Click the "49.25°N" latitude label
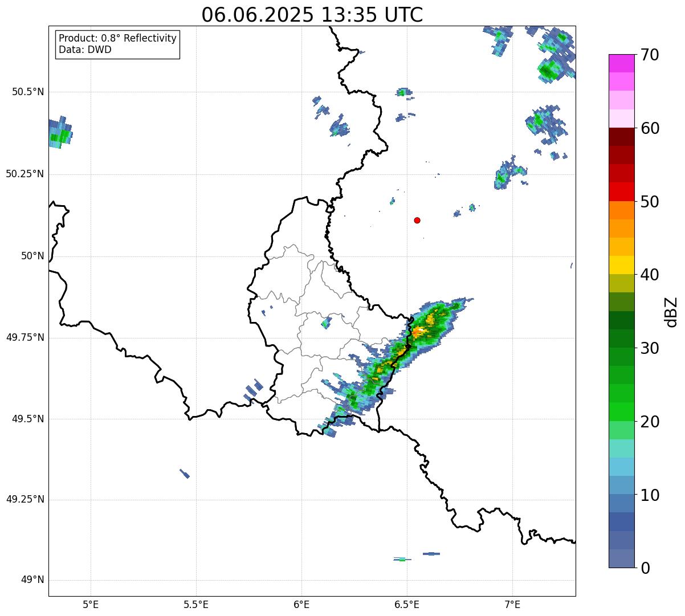 [25, 499]
